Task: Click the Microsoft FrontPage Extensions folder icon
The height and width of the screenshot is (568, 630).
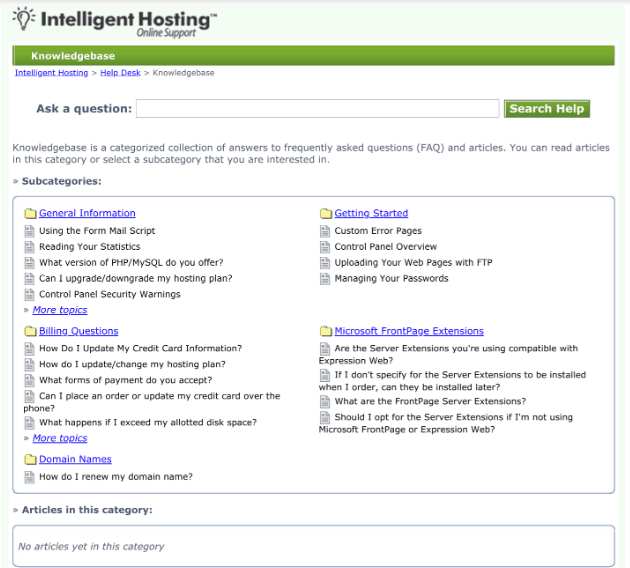Action: 326,331
